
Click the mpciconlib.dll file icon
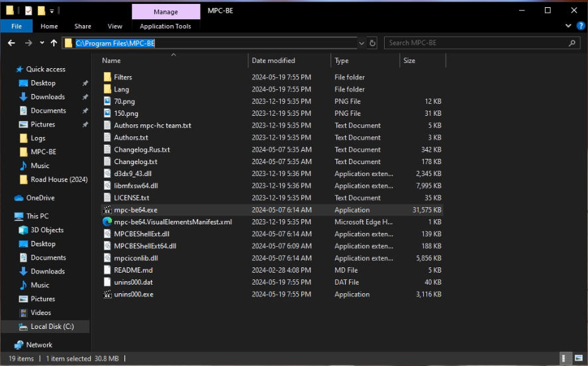tap(107, 258)
